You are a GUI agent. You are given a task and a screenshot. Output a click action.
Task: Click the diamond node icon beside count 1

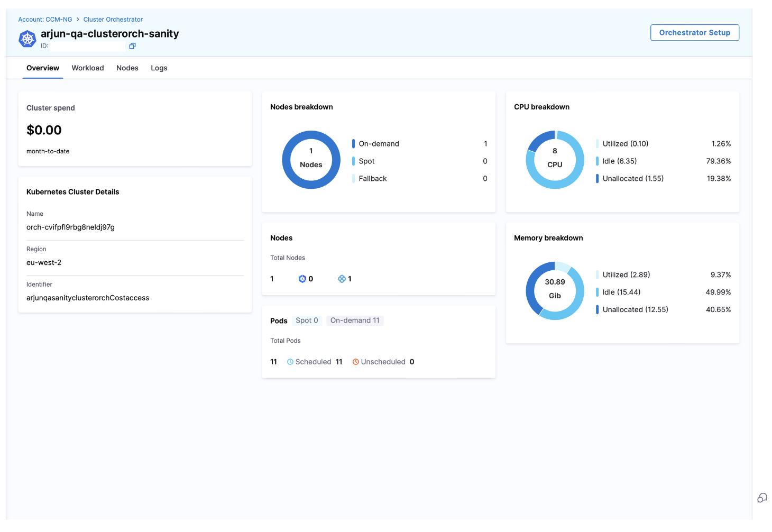[x=342, y=279]
